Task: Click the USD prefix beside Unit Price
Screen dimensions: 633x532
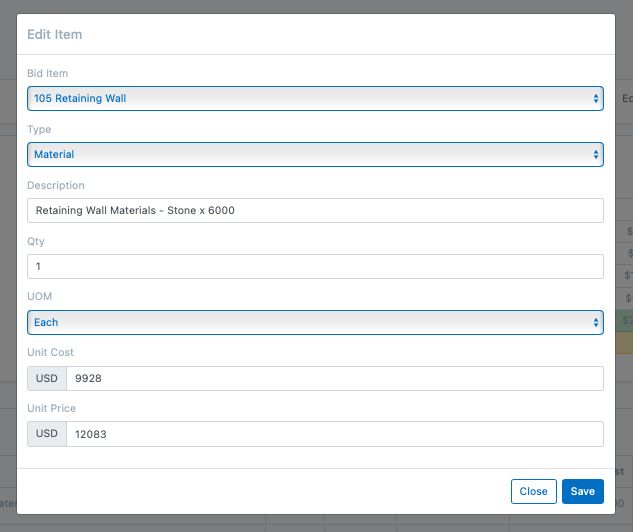Action: 47,434
